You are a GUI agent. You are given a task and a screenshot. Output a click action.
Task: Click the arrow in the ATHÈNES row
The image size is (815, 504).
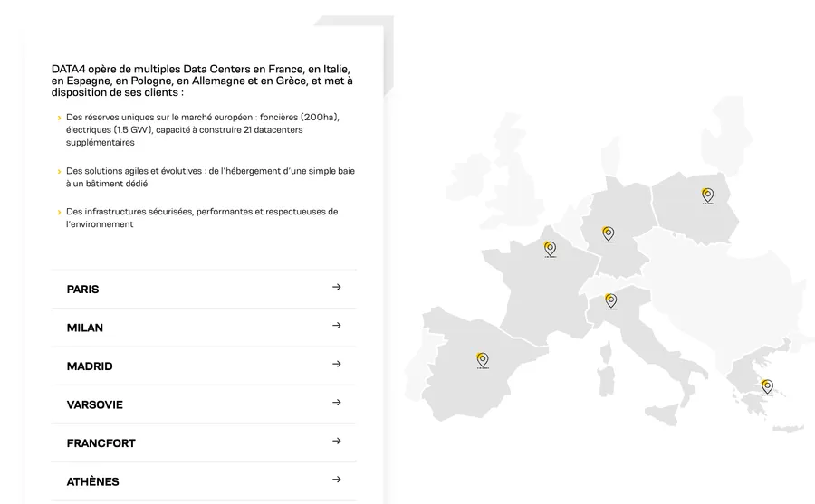[x=337, y=480]
